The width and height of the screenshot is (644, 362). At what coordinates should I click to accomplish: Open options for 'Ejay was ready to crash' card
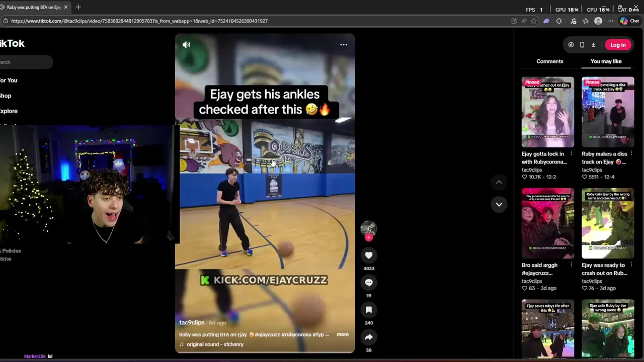631,264
